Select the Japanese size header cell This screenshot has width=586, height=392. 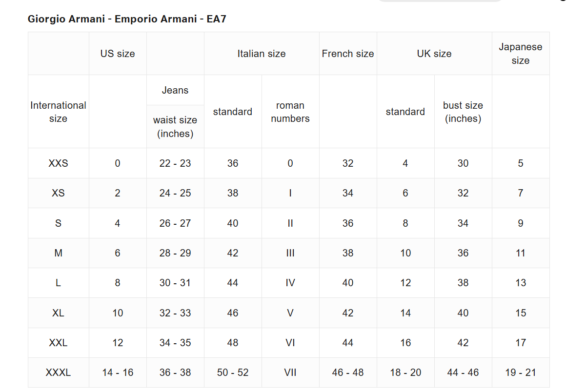[521, 54]
